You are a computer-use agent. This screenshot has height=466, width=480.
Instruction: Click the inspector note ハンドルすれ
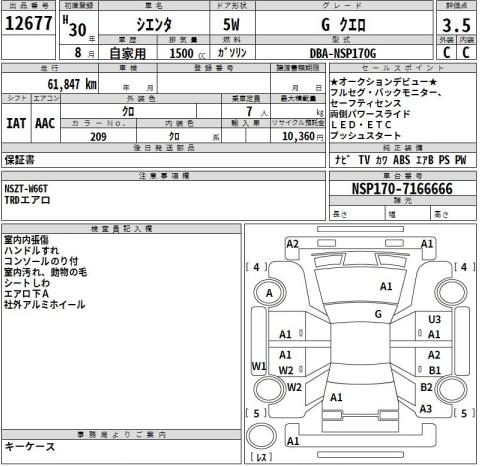tap(31, 251)
